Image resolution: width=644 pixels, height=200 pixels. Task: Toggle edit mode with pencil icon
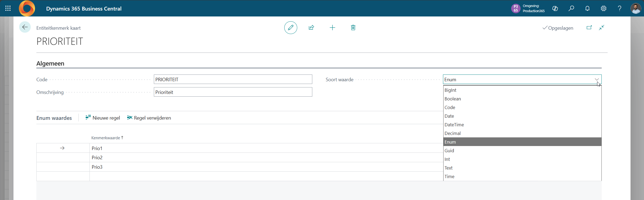(x=290, y=28)
